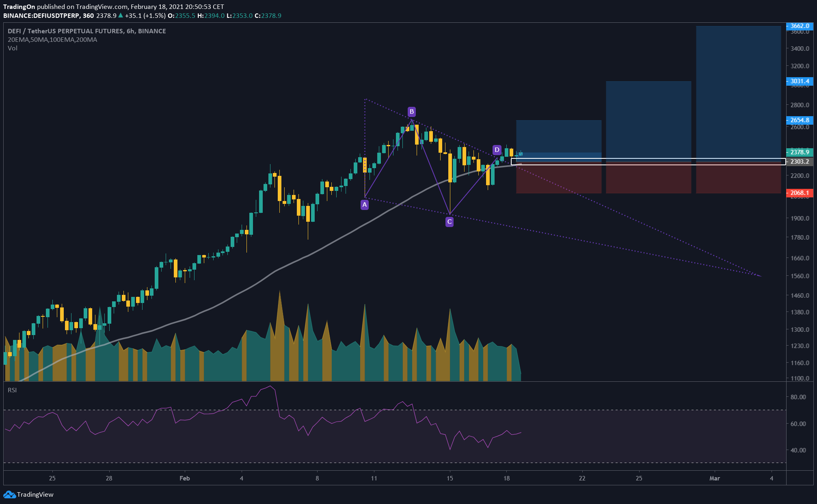Click the 18 date on time axis
Viewport: 817px width, 504px height.
point(506,478)
